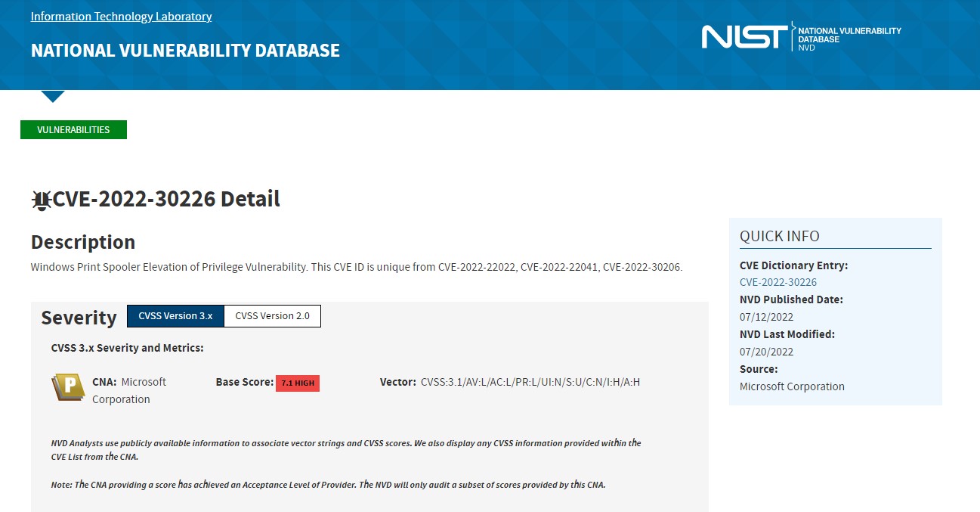
Task: Go to National Vulnerability Database home title
Action: 185,51
